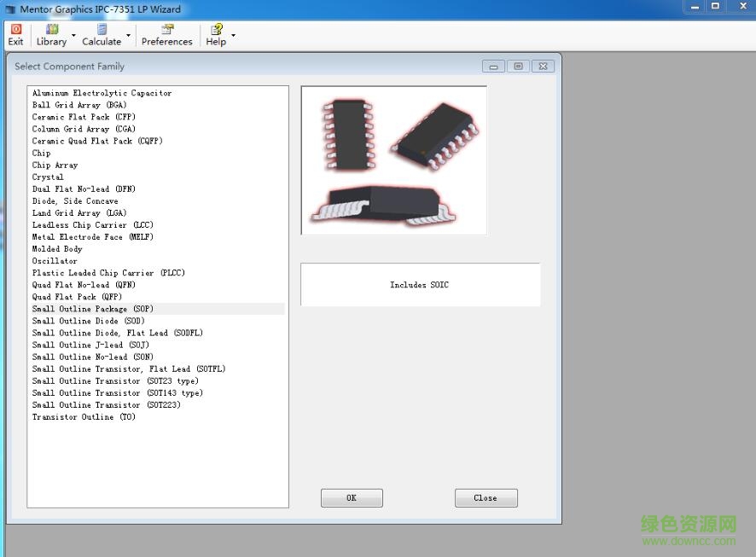The image size is (756, 557).
Task: Select Small Outline Package (SOP)
Action: pyautogui.click(x=96, y=309)
